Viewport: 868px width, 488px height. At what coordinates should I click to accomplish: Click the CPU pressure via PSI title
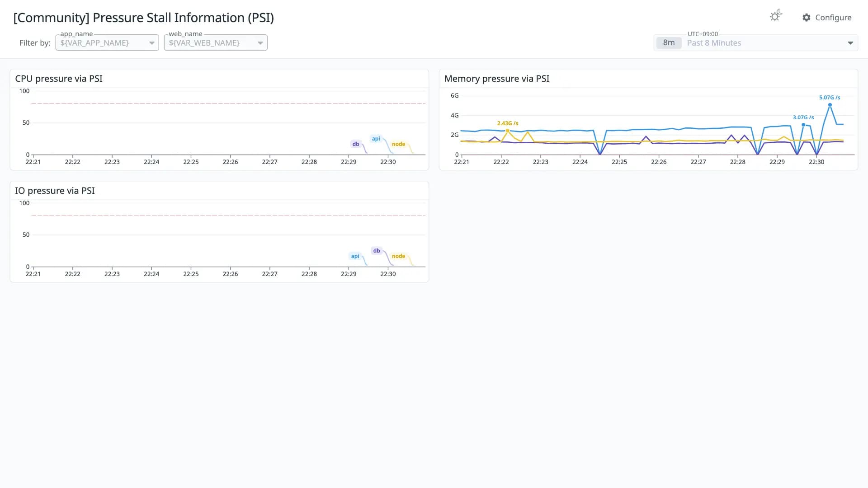coord(59,79)
